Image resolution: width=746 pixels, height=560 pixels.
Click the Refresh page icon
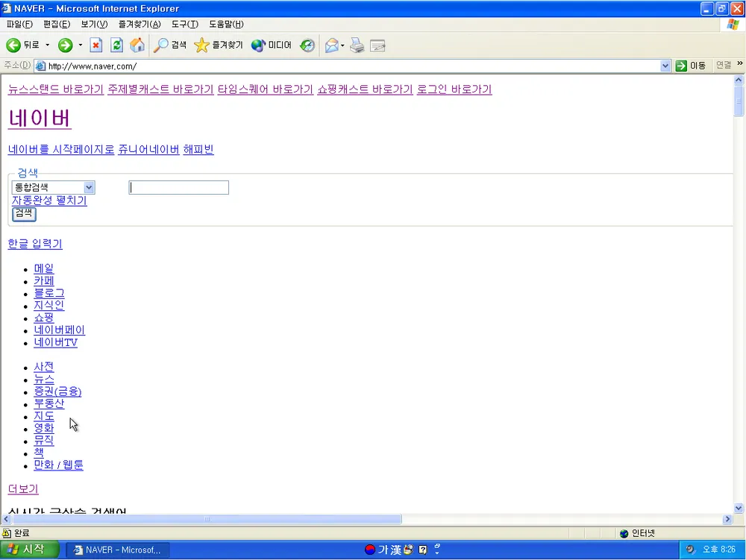point(117,45)
